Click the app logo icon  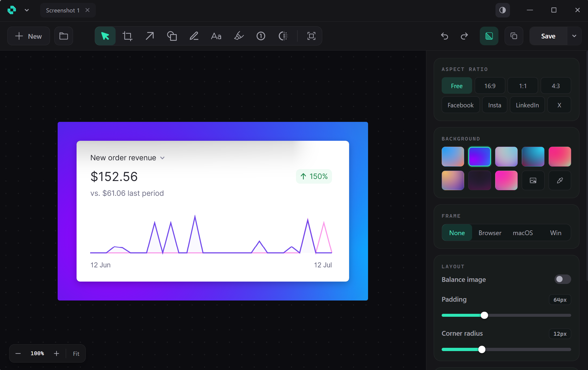(12, 10)
